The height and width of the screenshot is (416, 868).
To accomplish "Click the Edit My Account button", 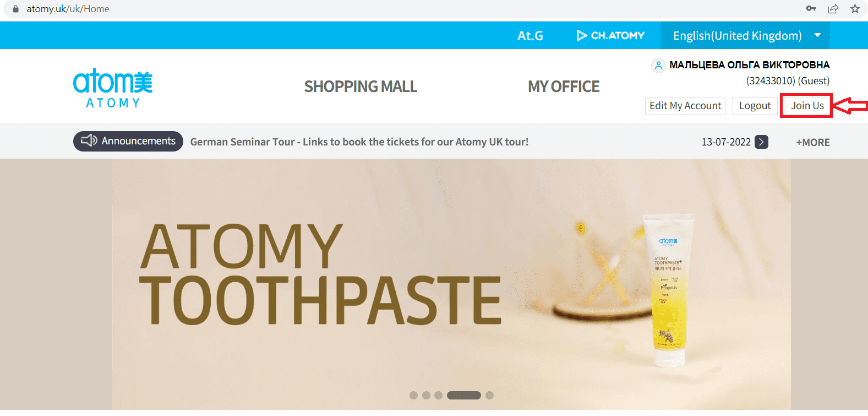I will (x=685, y=106).
